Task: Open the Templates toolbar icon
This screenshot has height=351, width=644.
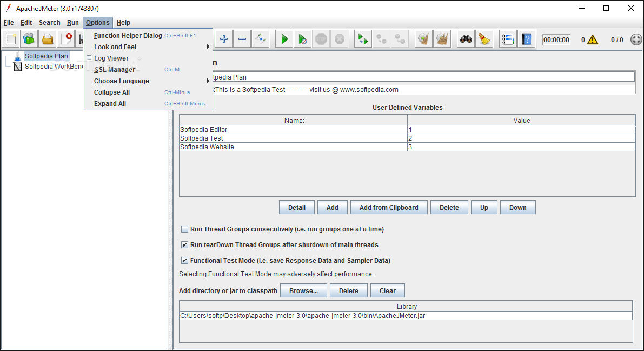Action: (29, 39)
